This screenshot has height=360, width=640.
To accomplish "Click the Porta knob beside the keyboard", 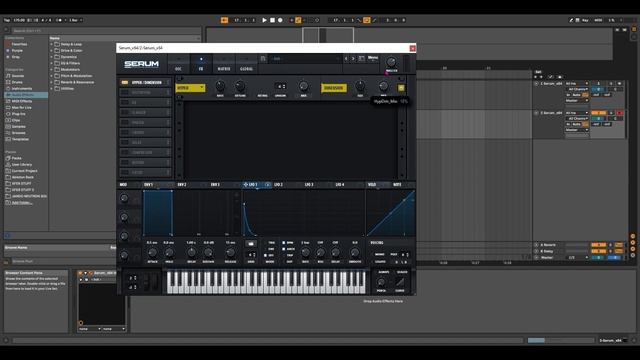I will pos(381,282).
